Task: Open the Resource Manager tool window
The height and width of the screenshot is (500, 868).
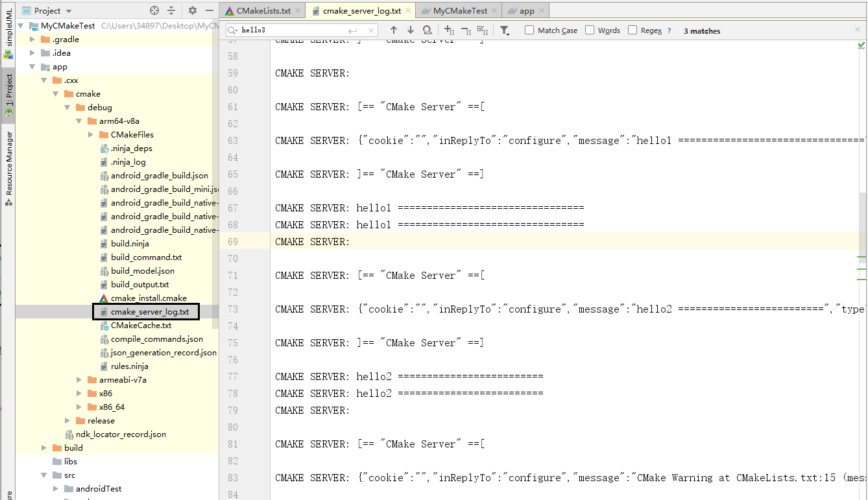Action: pos(8,168)
